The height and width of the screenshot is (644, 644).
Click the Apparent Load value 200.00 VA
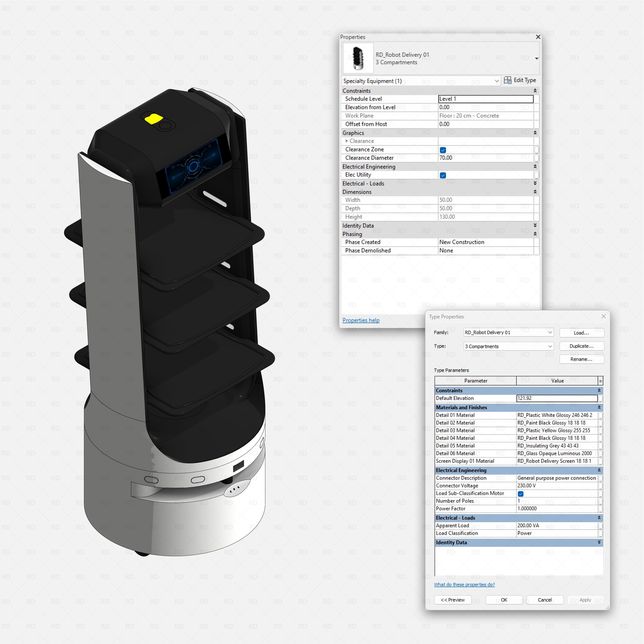[x=557, y=526]
